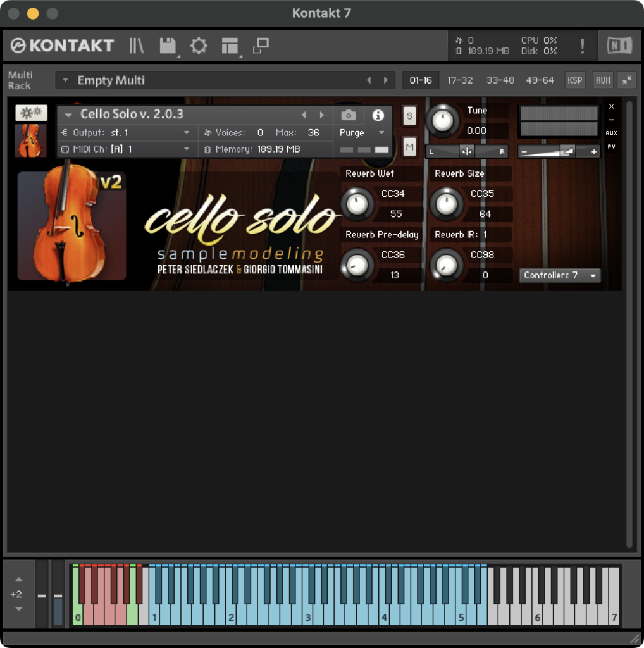
Task: Click the Native Instruments NI logo
Action: click(x=619, y=46)
